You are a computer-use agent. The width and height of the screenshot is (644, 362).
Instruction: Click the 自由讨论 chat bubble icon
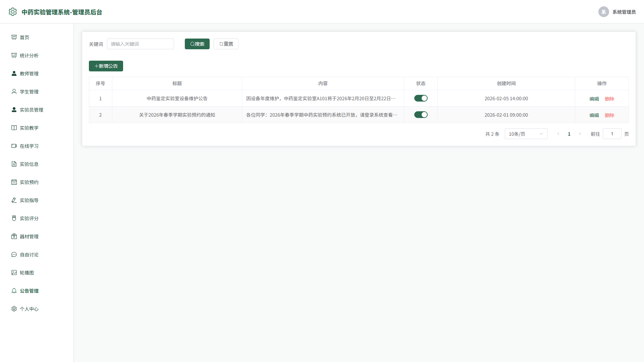pyautogui.click(x=14, y=254)
